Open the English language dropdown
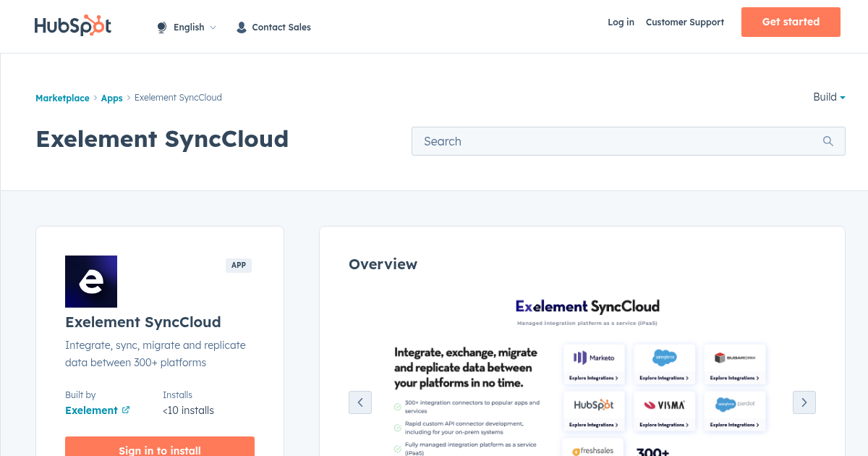Screen dimensions: 868x456 click(194, 28)
